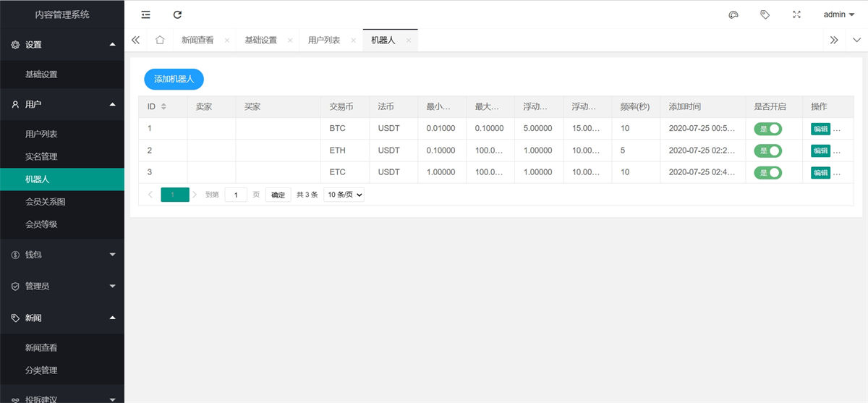Go to home tab icon
The image size is (868, 403).
[x=160, y=40]
